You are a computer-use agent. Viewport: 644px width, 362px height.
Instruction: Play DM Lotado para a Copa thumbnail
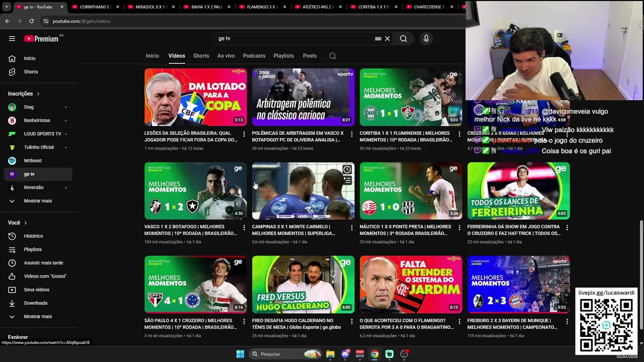[195, 97]
